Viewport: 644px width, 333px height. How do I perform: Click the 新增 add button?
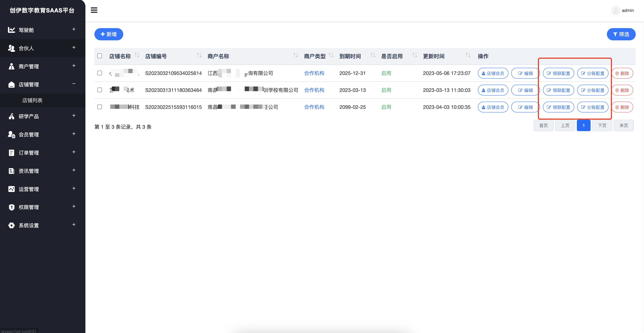pyautogui.click(x=109, y=34)
